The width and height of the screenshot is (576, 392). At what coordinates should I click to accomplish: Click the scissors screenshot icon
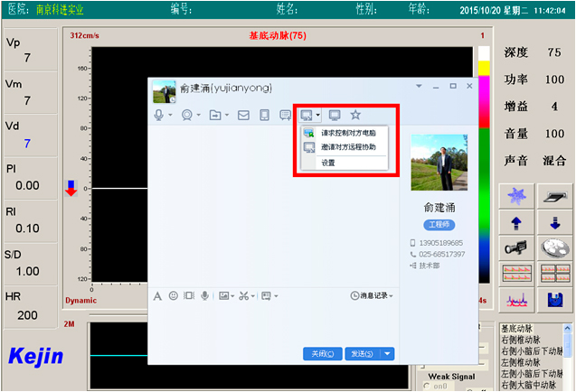[x=244, y=295]
